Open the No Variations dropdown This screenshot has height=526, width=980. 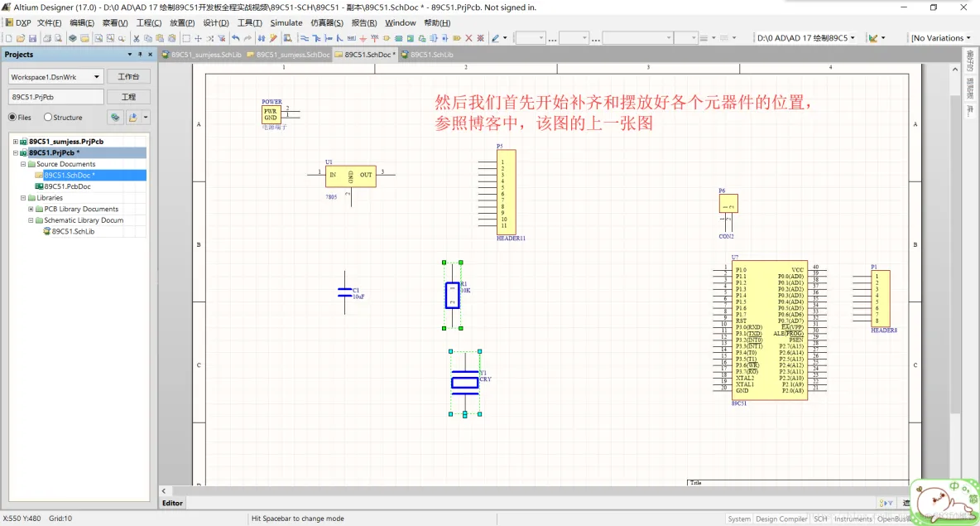click(968, 38)
